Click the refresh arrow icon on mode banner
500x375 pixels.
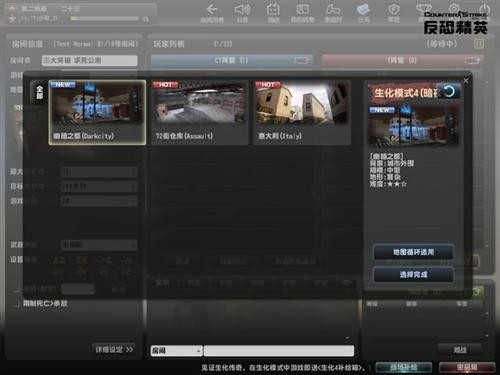[450, 91]
